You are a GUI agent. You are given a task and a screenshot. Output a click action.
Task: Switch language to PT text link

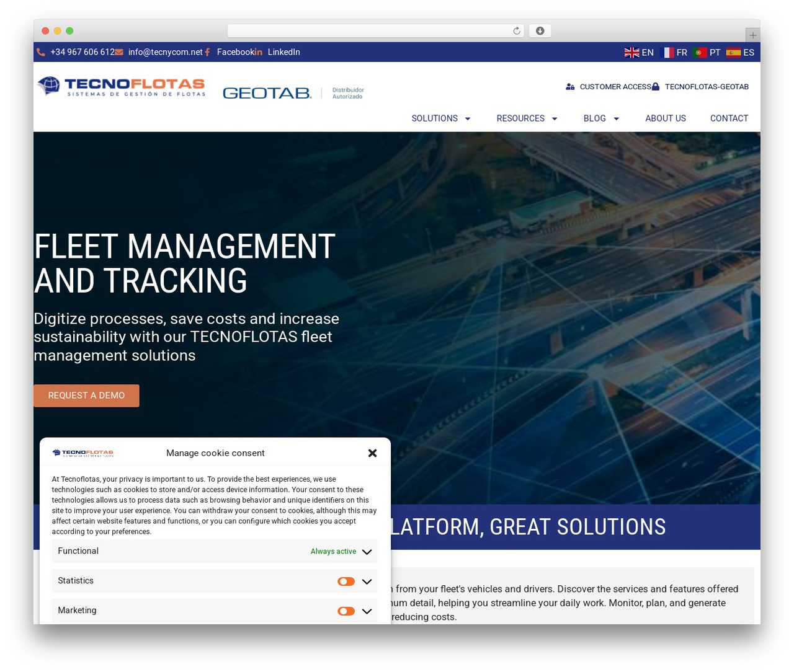(715, 53)
